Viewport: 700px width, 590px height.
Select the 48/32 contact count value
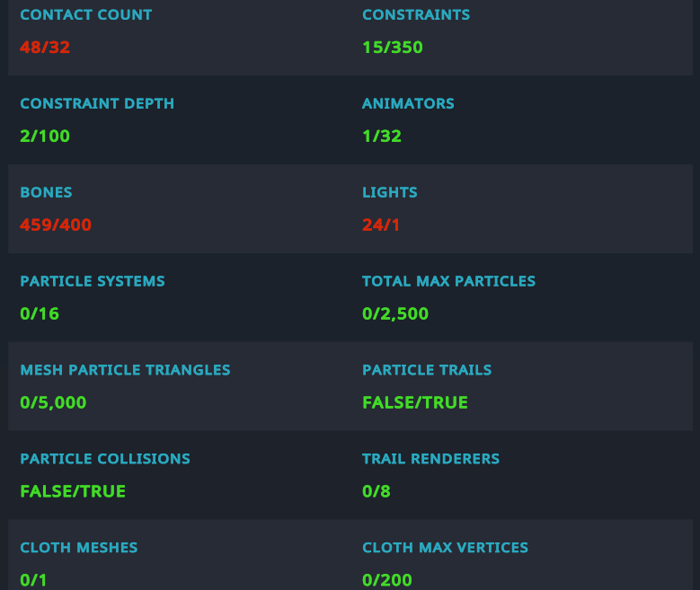coord(45,48)
